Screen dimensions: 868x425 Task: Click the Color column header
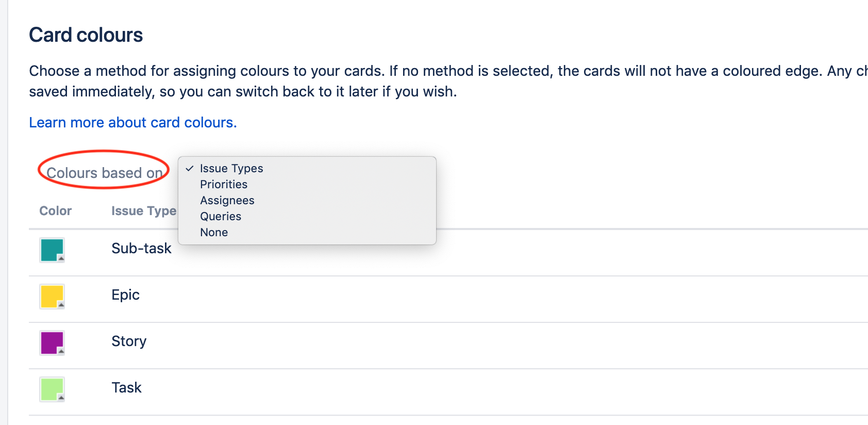[55, 210]
